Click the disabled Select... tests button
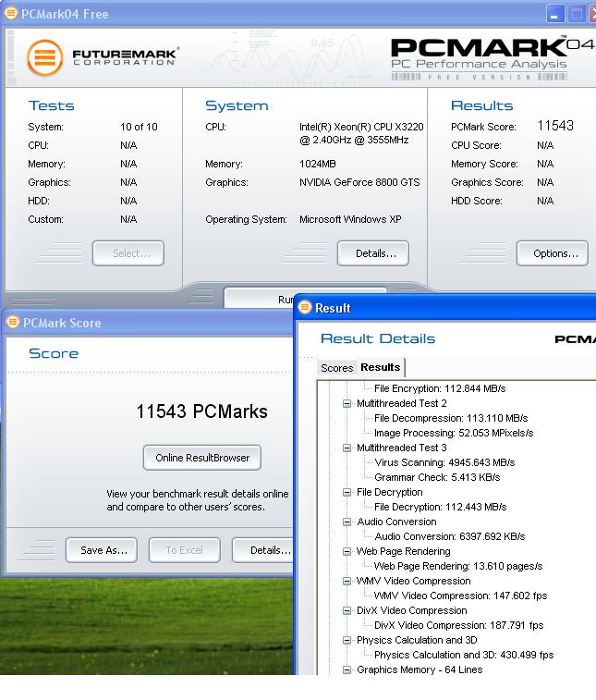Screen dimensions: 596x700 click(x=128, y=253)
